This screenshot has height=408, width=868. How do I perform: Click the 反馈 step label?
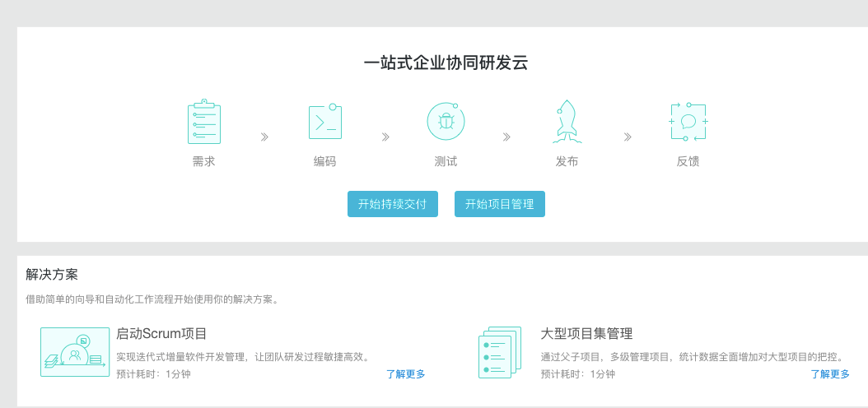[688, 162]
